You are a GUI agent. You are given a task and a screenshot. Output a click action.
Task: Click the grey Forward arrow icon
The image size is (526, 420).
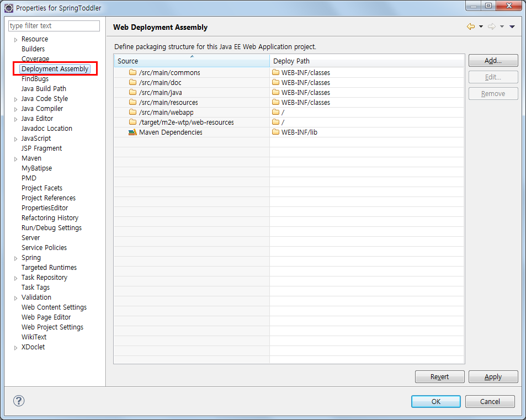pyautogui.click(x=492, y=26)
